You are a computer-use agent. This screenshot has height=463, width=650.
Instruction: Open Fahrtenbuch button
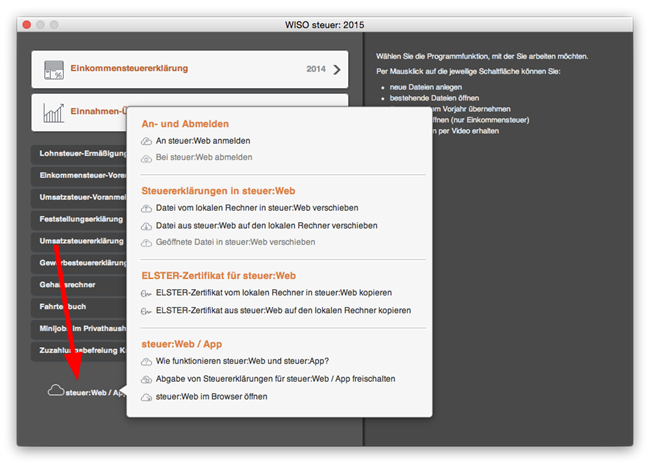[79, 307]
